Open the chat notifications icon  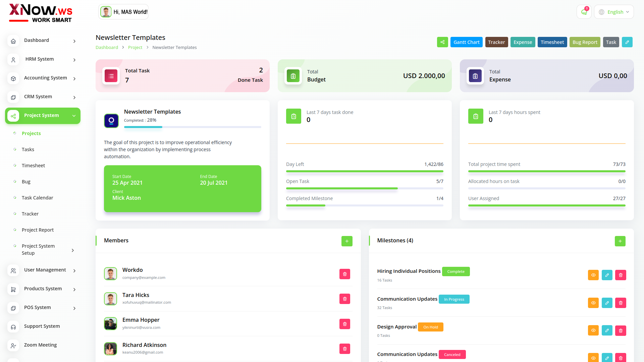coord(584,12)
